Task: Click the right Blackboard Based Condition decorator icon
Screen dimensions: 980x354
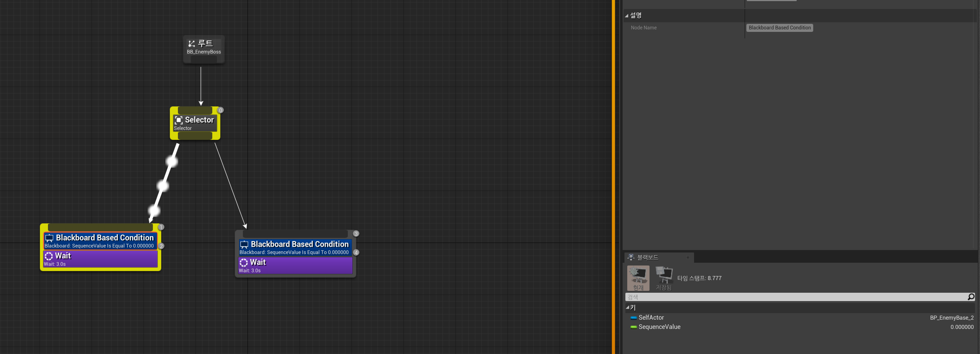Action: point(244,244)
